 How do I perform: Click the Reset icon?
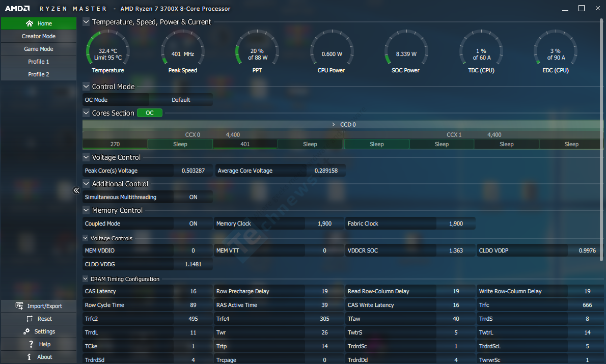click(x=30, y=319)
